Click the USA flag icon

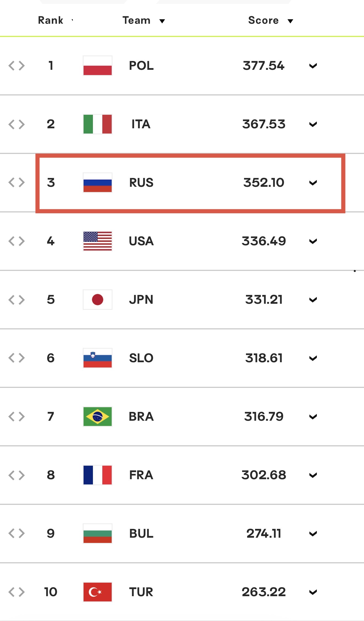tap(97, 241)
